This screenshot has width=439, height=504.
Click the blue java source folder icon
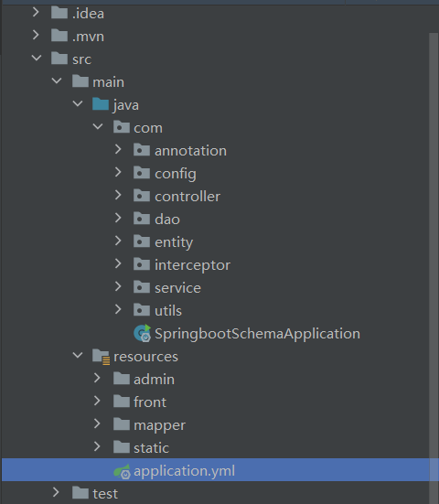tap(101, 104)
